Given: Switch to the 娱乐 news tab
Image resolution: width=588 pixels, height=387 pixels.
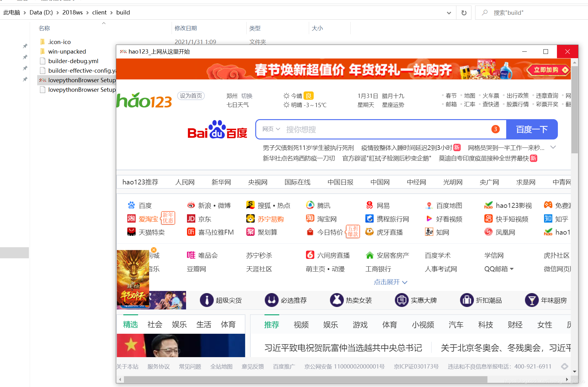Looking at the screenshot, I should point(179,324).
